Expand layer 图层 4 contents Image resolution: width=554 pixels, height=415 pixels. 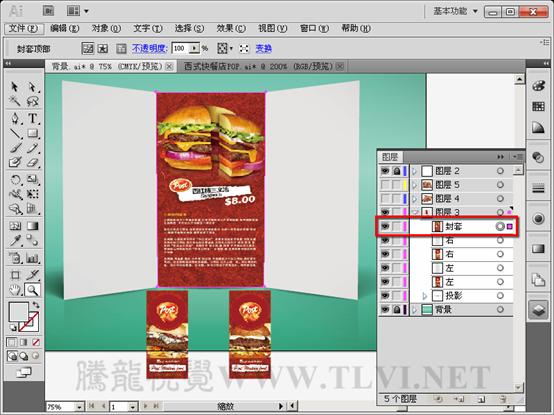[x=414, y=199]
